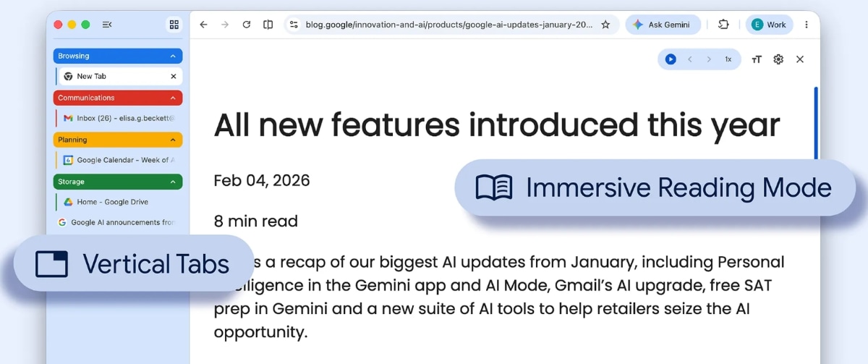Open the text size options
This screenshot has height=364, width=868.
[x=757, y=59]
